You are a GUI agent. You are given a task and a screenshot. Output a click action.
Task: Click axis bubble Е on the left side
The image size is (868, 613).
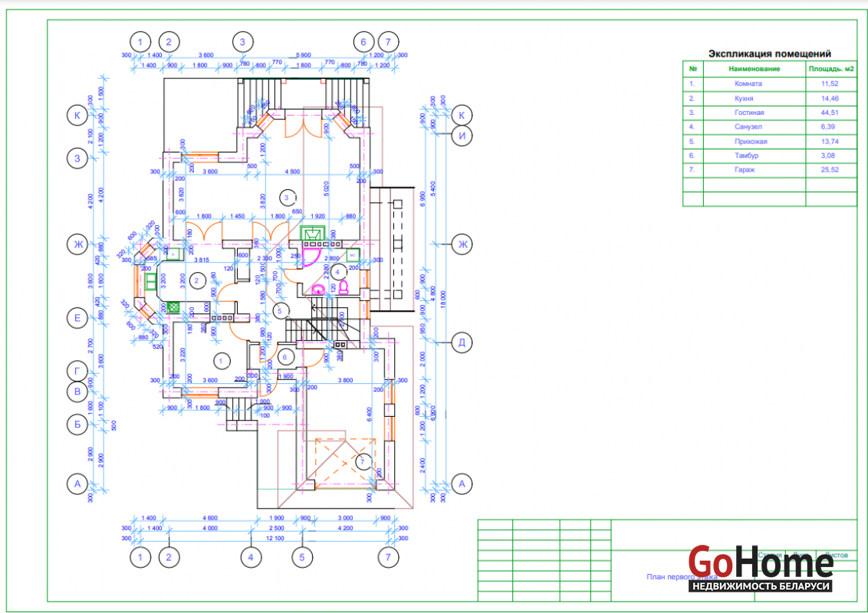point(77,318)
